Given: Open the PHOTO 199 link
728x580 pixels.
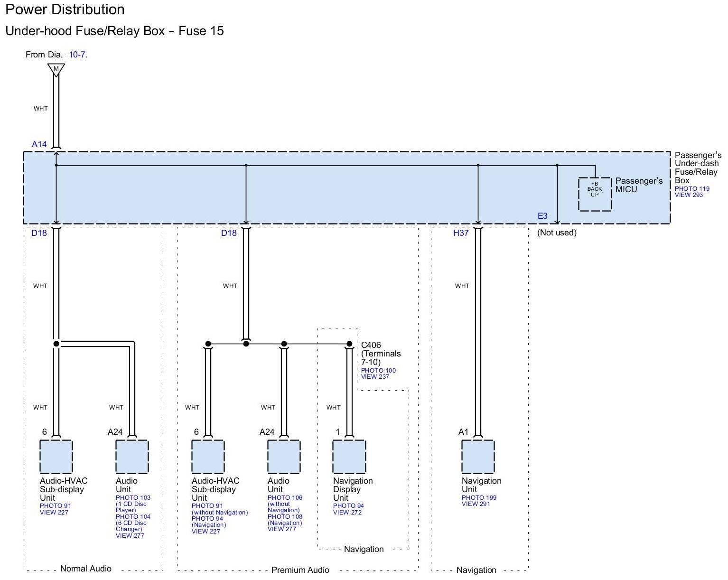Looking at the screenshot, I should point(479,497).
